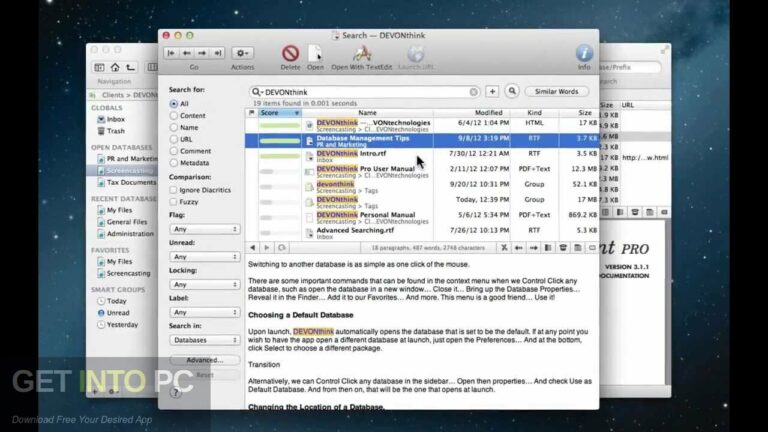This screenshot has width=768, height=432.
Task: Jump to the last result arrow in toolbar
Action: [x=217, y=53]
